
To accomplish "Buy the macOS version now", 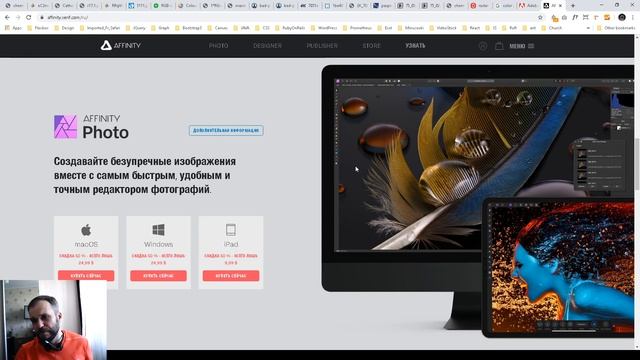I will click(86, 276).
